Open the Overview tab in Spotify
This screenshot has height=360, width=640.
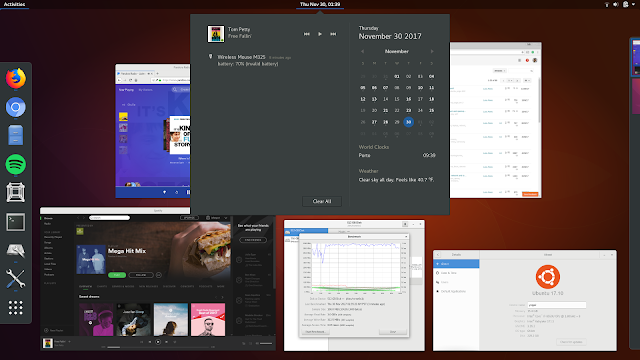85,287
